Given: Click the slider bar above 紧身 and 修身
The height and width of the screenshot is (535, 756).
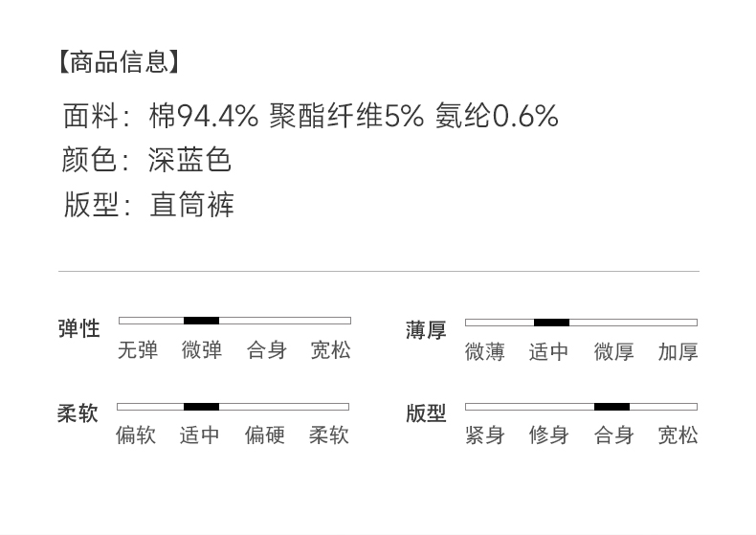Looking at the screenshot, I should coord(581,407).
